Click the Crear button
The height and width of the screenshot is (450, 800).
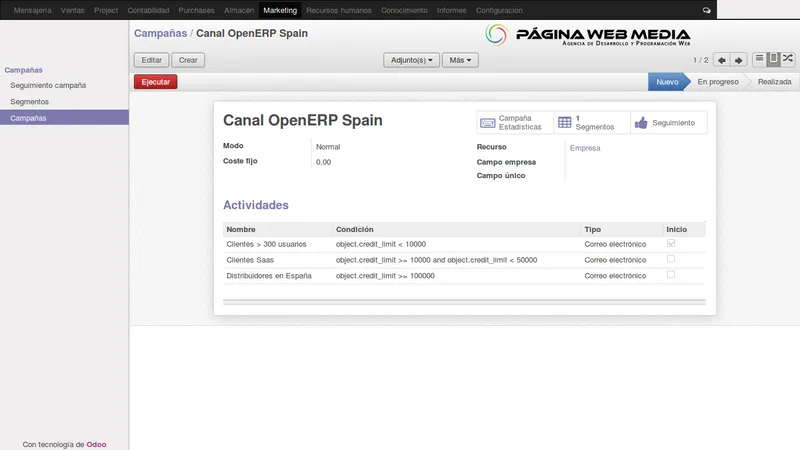(188, 60)
